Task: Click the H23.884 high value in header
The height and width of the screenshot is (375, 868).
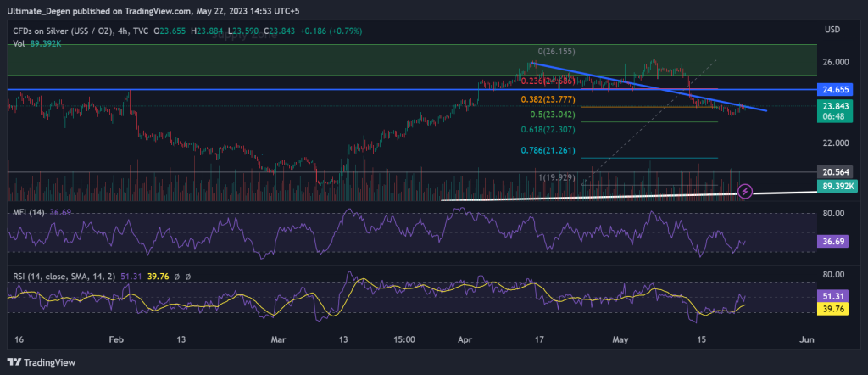Action: point(207,31)
